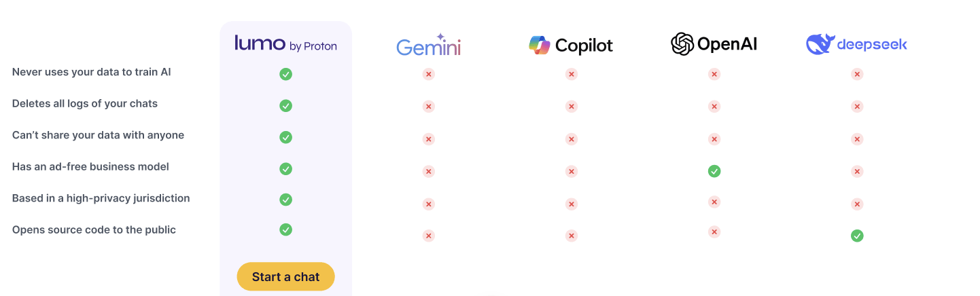Viewport: 980px width, 296px height.
Task: Select the 'Can't share your data with anyone' label
Action: pyautogui.click(x=98, y=134)
